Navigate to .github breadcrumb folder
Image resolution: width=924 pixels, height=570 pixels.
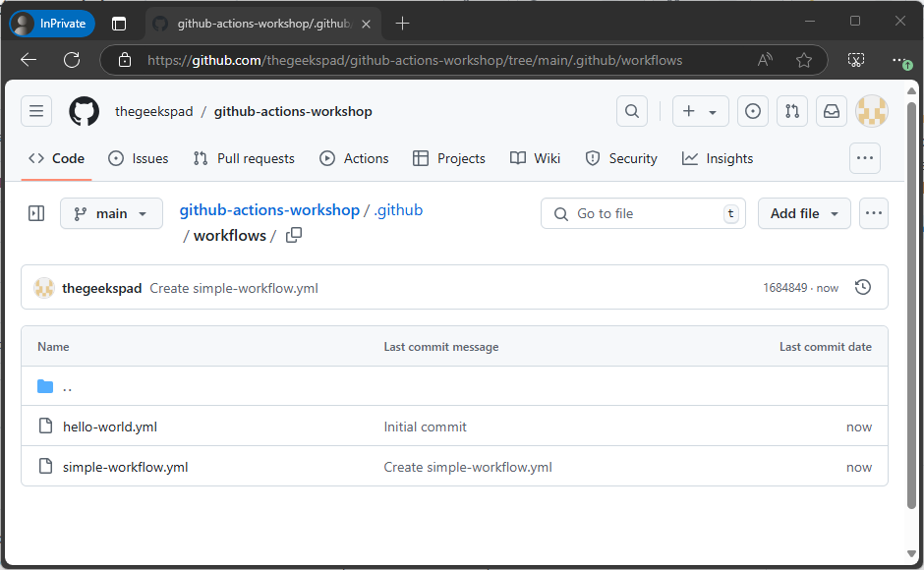coord(399,210)
